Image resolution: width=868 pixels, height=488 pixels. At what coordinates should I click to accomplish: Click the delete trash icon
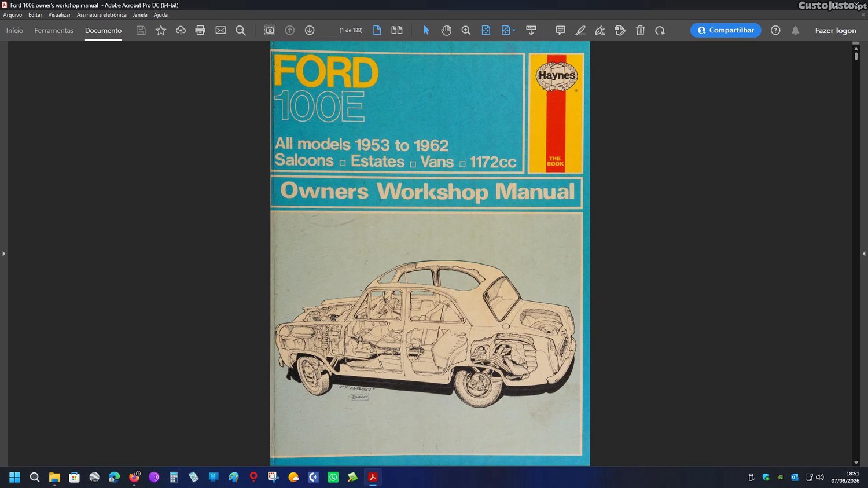(x=640, y=30)
